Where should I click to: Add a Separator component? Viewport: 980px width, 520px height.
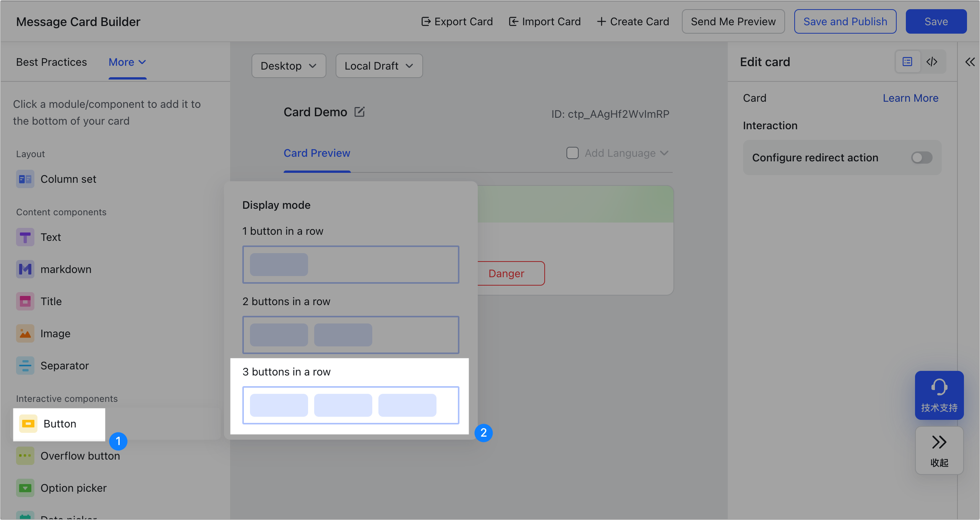[x=64, y=366]
